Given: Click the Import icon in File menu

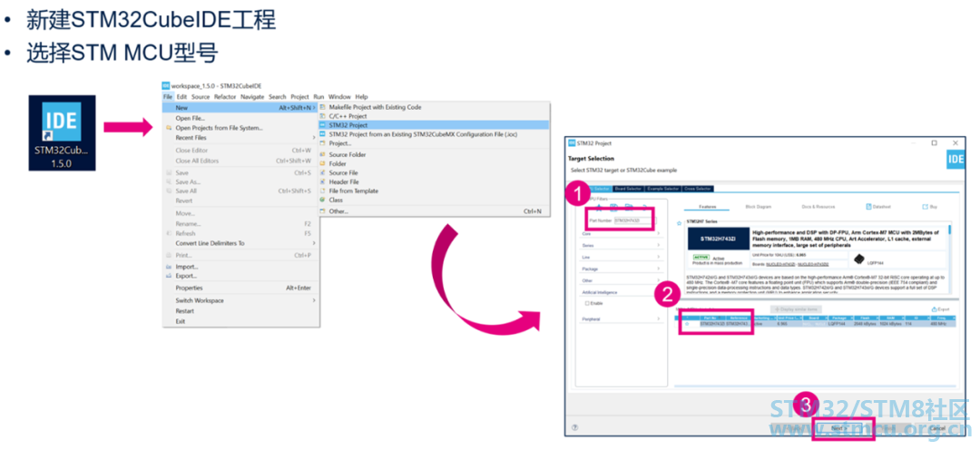Looking at the screenshot, I should pos(168,267).
